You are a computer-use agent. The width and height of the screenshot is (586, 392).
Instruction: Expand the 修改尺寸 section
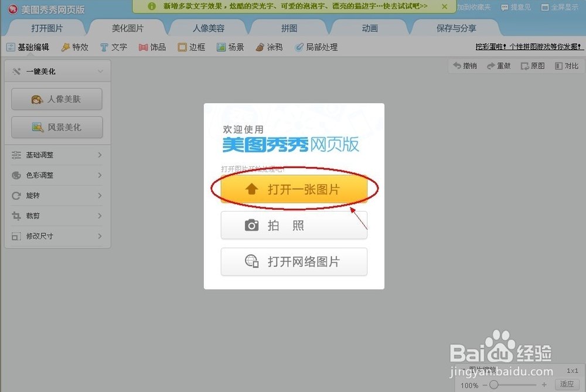click(57, 236)
